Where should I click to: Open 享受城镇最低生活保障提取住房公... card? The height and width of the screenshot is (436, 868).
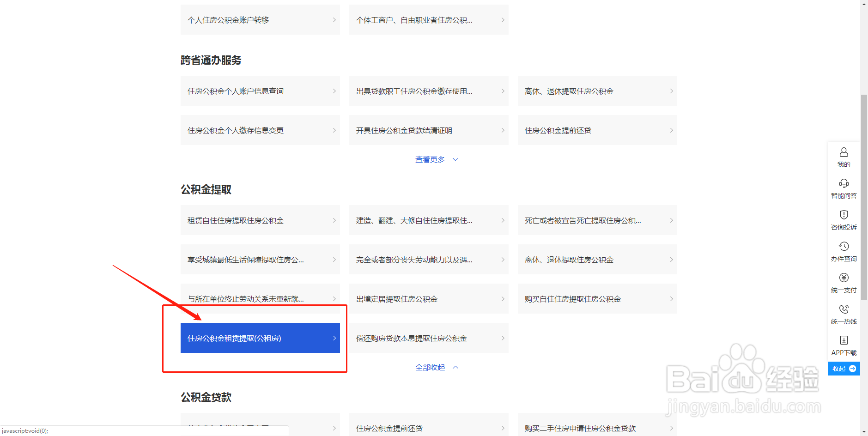pyautogui.click(x=260, y=260)
